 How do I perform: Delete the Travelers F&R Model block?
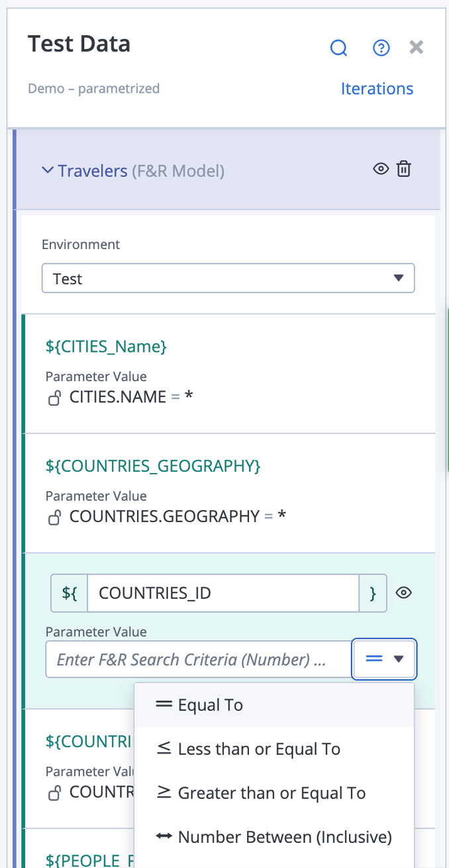pyautogui.click(x=403, y=169)
